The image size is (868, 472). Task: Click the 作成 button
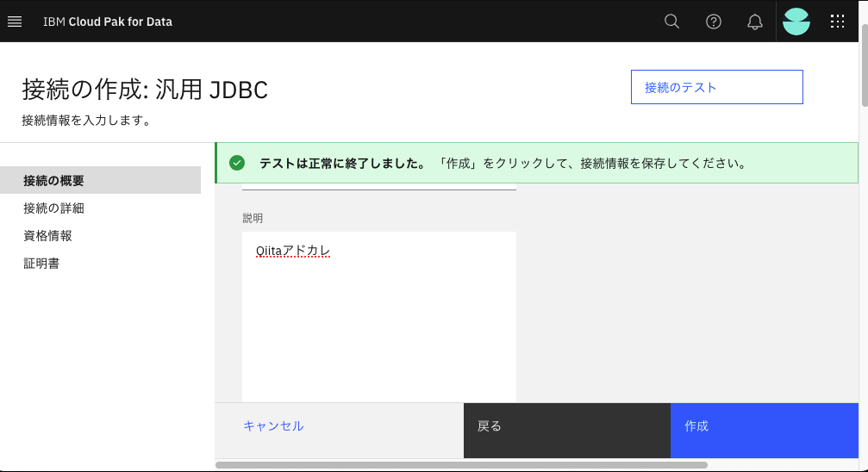click(765, 431)
